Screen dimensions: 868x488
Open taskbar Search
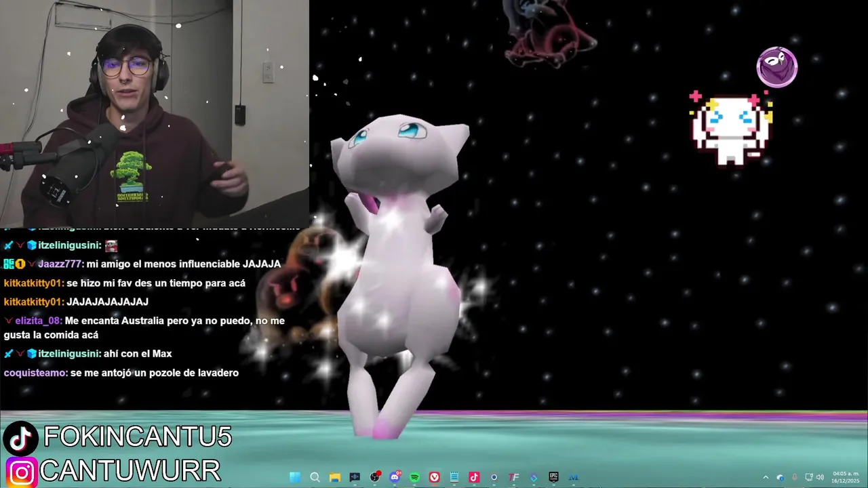click(x=315, y=477)
